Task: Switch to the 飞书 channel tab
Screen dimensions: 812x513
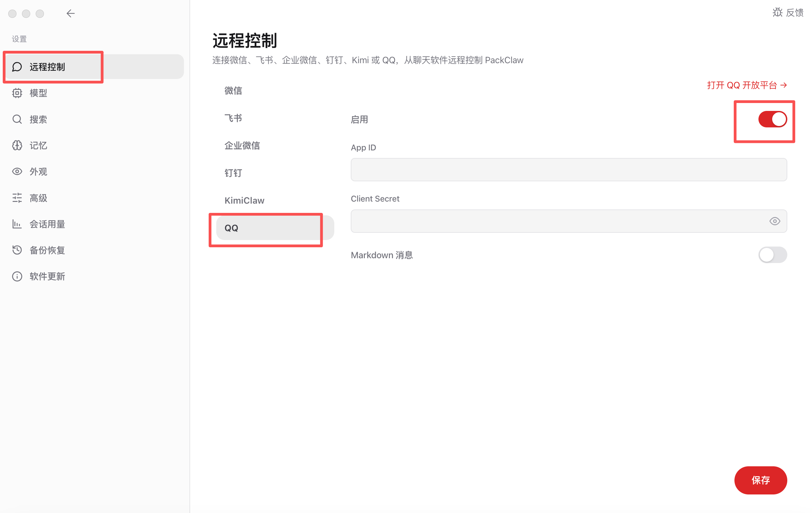Action: (x=275, y=118)
